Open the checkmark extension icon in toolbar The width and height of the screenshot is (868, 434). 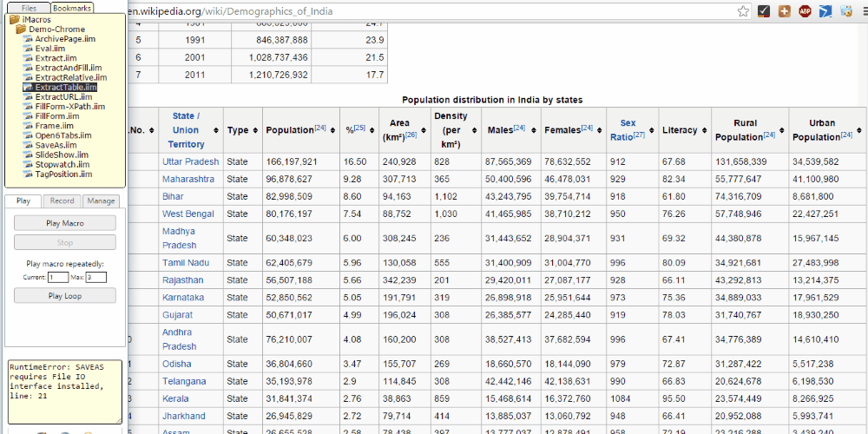tap(763, 11)
